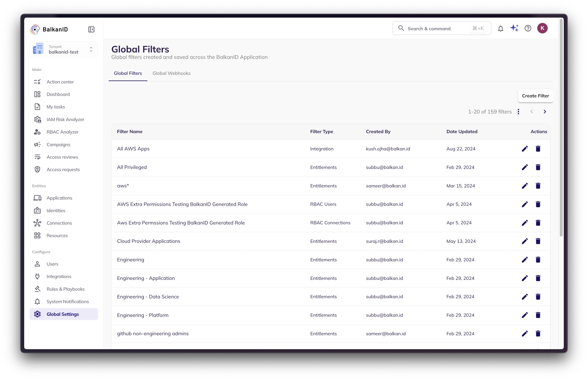This screenshot has width=588, height=380.
Task: Open Identities in the sidebar
Action: 64,211
